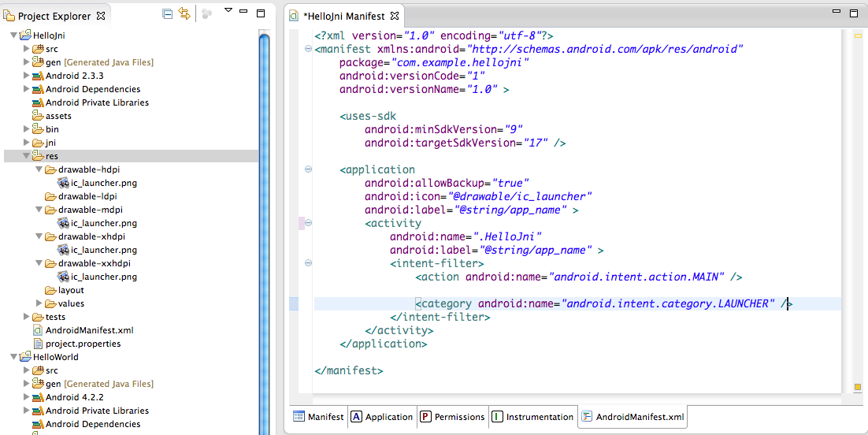Switch to the Instrumentation page tab
868x435 pixels.
pyautogui.click(x=533, y=417)
